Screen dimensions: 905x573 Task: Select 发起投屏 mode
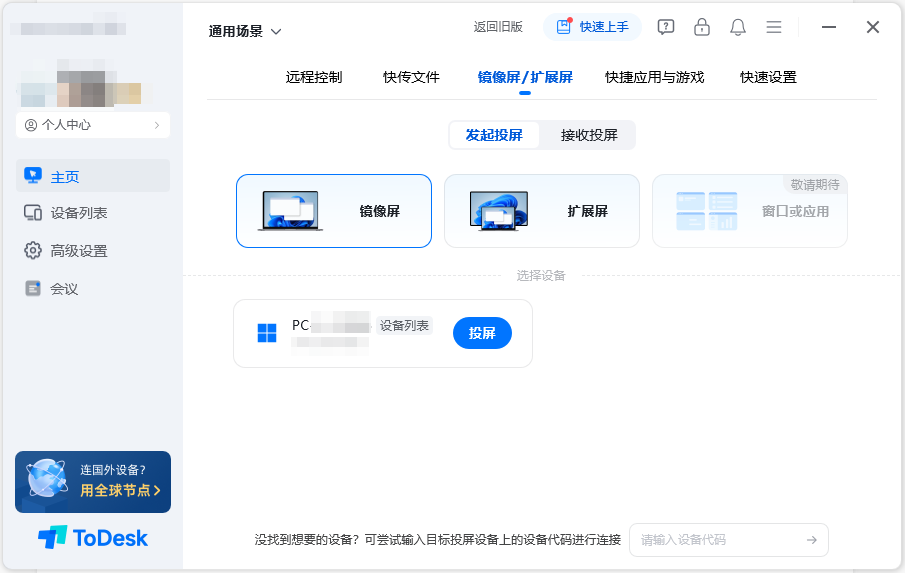point(494,135)
